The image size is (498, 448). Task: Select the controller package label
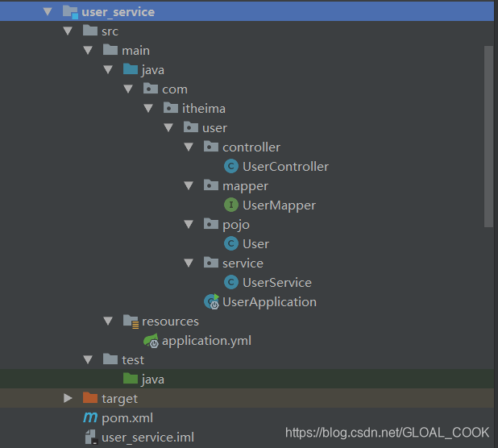251,147
